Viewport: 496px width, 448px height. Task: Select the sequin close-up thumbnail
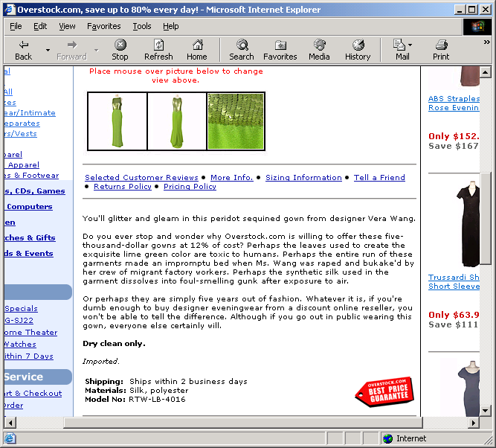pyautogui.click(x=236, y=121)
